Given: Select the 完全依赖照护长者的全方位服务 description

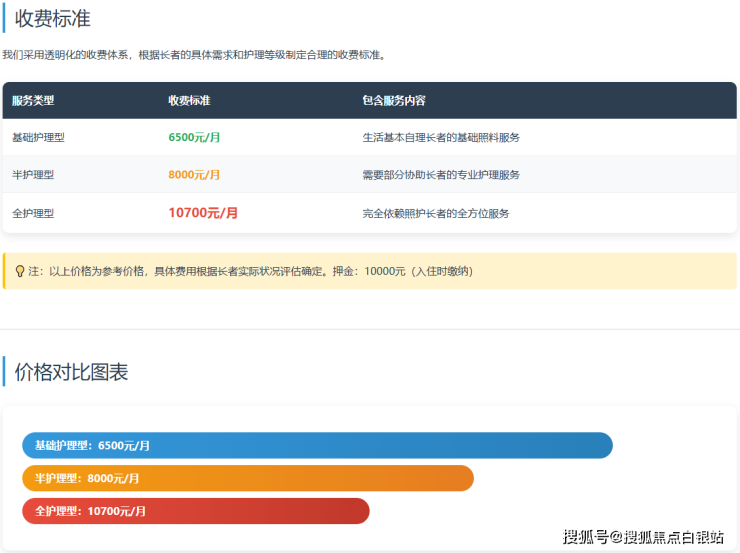Looking at the screenshot, I should (436, 213).
